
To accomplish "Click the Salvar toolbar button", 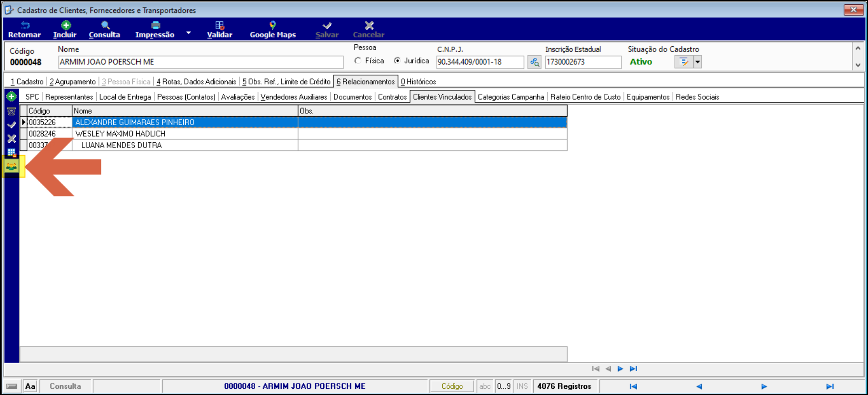I will [x=327, y=30].
